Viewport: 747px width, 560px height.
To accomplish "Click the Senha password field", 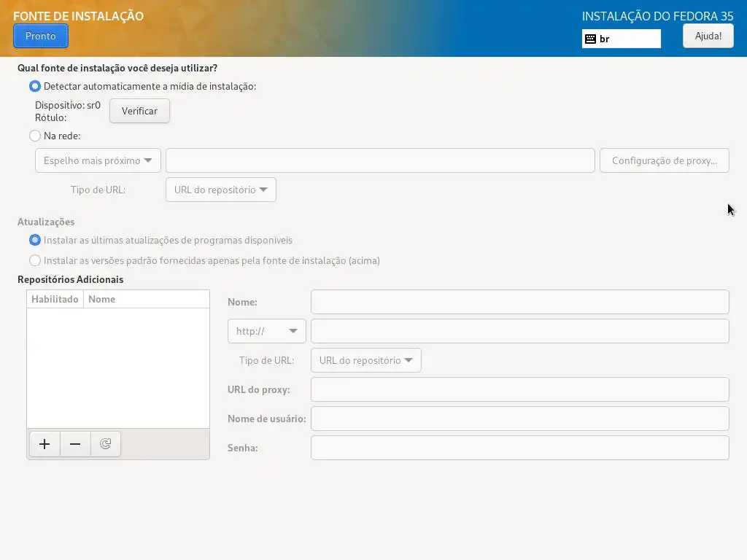I will [519, 448].
